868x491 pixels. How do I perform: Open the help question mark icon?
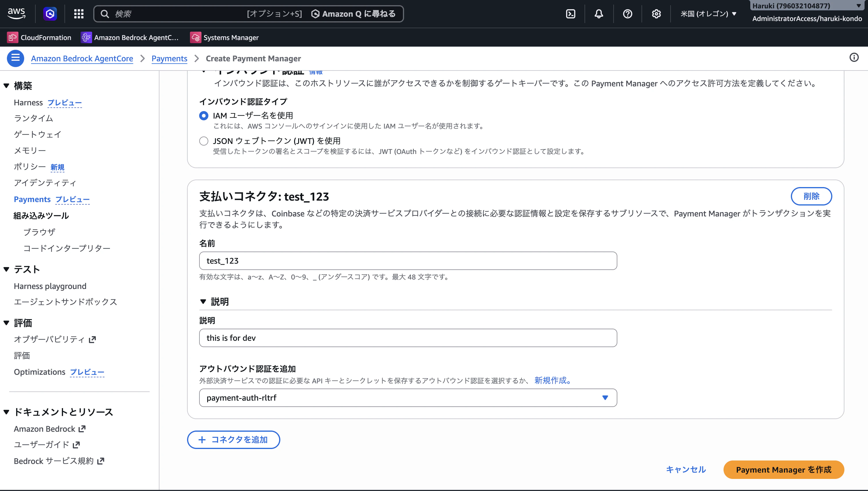coord(628,14)
